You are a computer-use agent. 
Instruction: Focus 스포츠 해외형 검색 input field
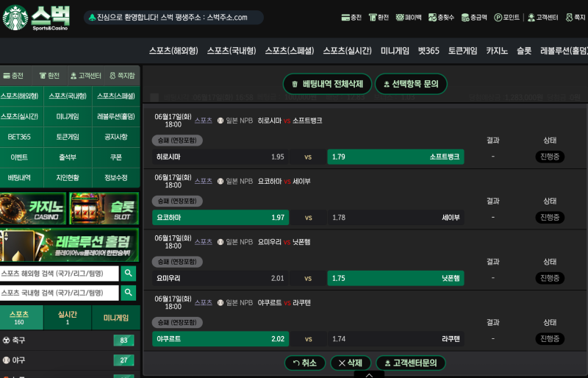point(60,274)
